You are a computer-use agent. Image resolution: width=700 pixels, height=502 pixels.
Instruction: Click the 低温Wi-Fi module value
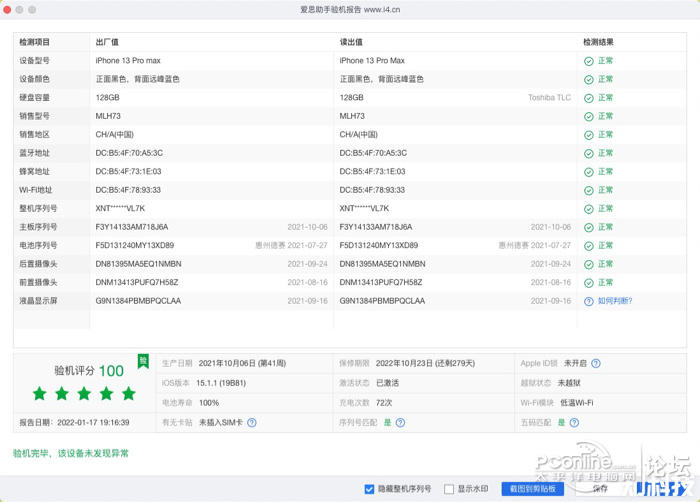(x=577, y=403)
